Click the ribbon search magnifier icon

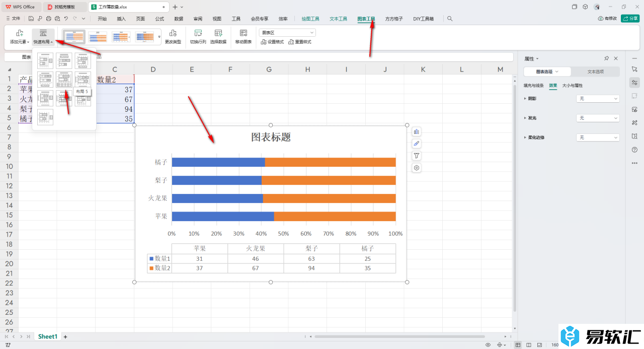(x=450, y=19)
